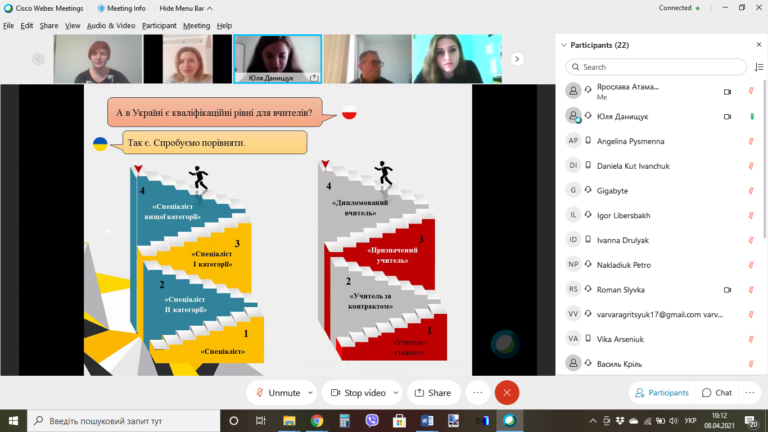
Task: Click video camera icon next to Roman Slyvka
Action: [727, 289]
